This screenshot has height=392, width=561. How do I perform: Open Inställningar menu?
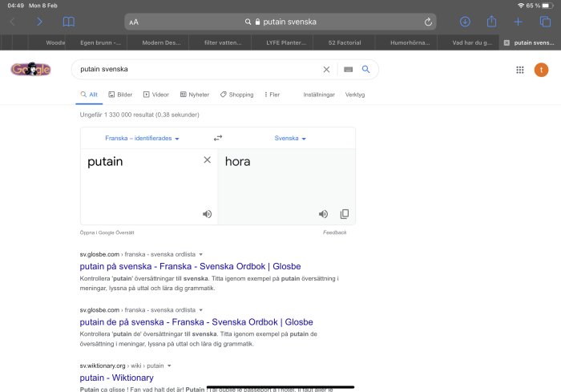tap(319, 95)
